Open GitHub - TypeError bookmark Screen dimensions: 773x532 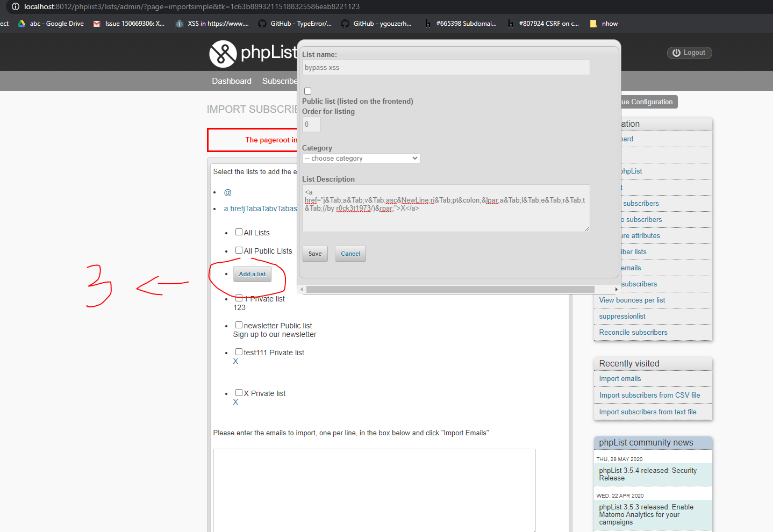coord(295,24)
